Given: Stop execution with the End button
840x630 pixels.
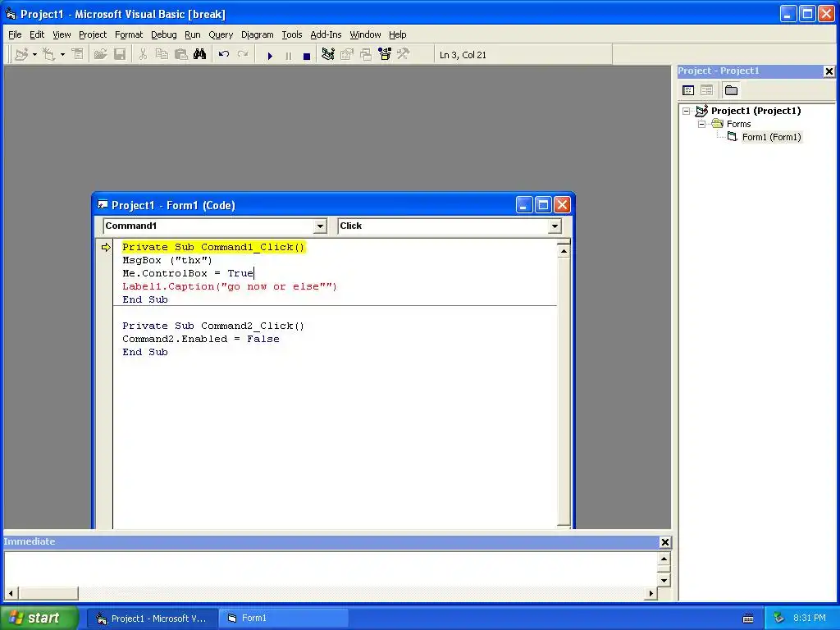Looking at the screenshot, I should (307, 55).
